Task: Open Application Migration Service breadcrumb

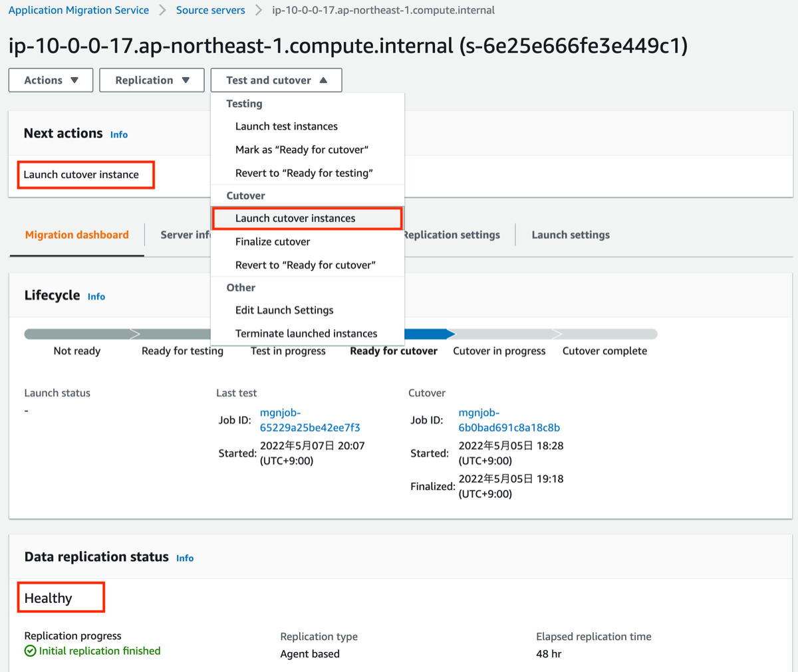Action: (78, 10)
